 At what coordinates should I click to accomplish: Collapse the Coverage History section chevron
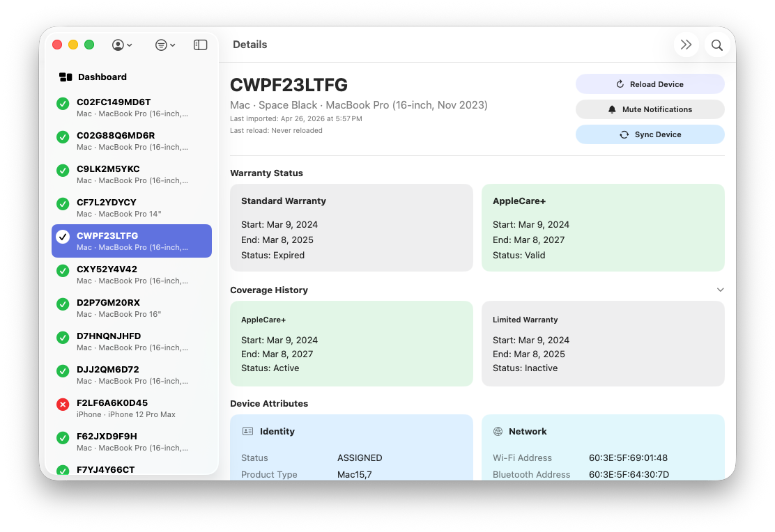(720, 290)
